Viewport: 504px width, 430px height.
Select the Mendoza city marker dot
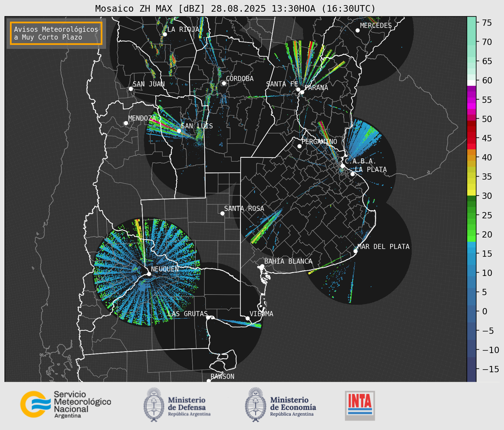click(126, 123)
